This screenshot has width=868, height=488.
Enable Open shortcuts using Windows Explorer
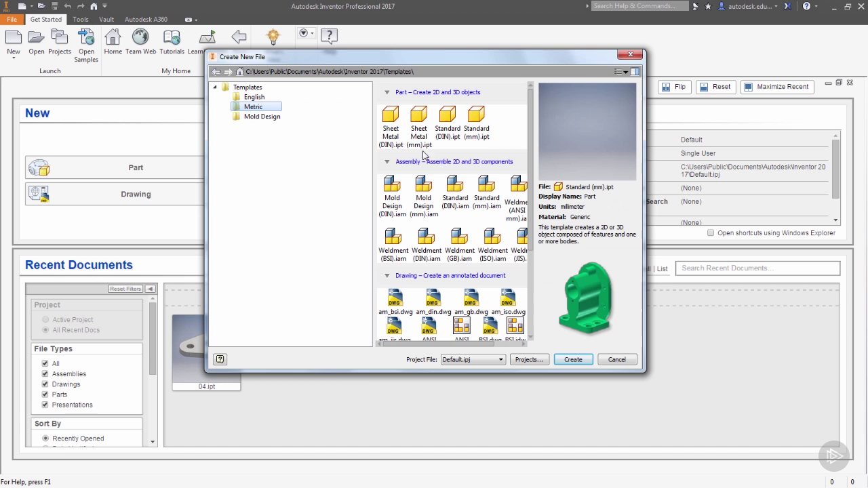[x=711, y=232]
